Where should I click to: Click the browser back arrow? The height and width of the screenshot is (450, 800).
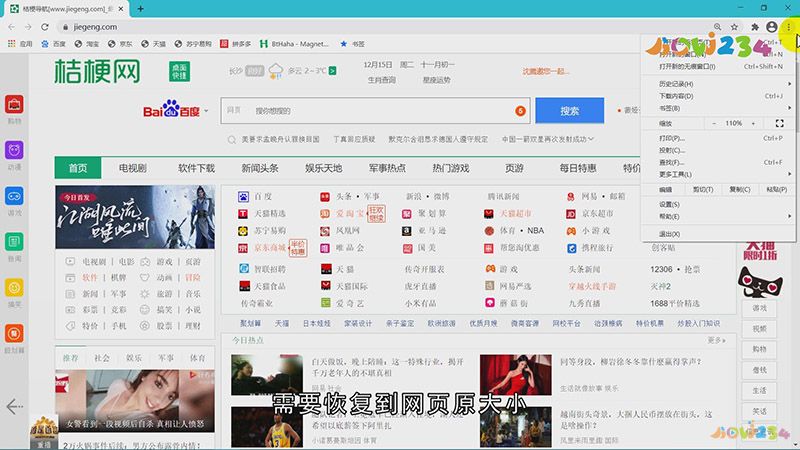point(11,27)
